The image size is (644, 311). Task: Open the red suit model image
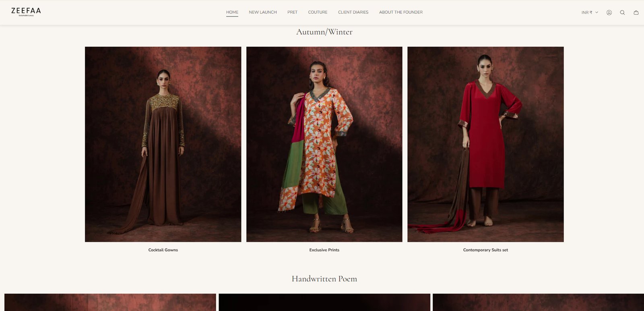tap(485, 144)
